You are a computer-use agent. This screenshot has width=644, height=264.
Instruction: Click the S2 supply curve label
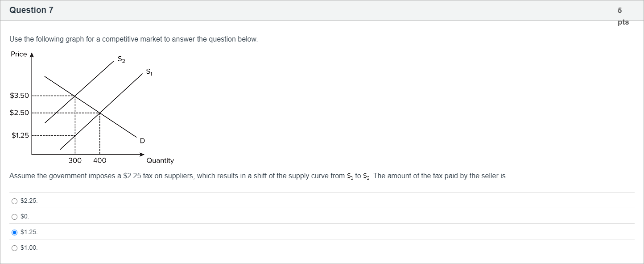[121, 59]
